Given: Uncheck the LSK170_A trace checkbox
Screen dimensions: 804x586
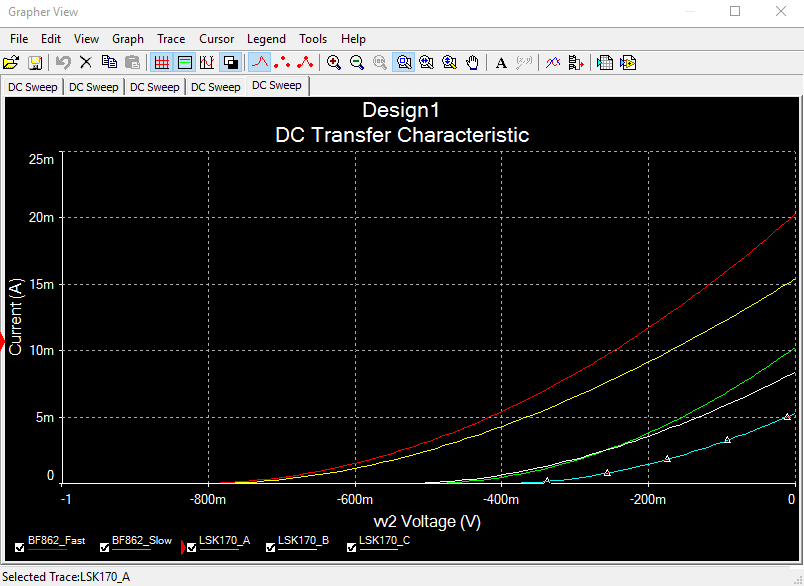Looking at the screenshot, I should (192, 548).
